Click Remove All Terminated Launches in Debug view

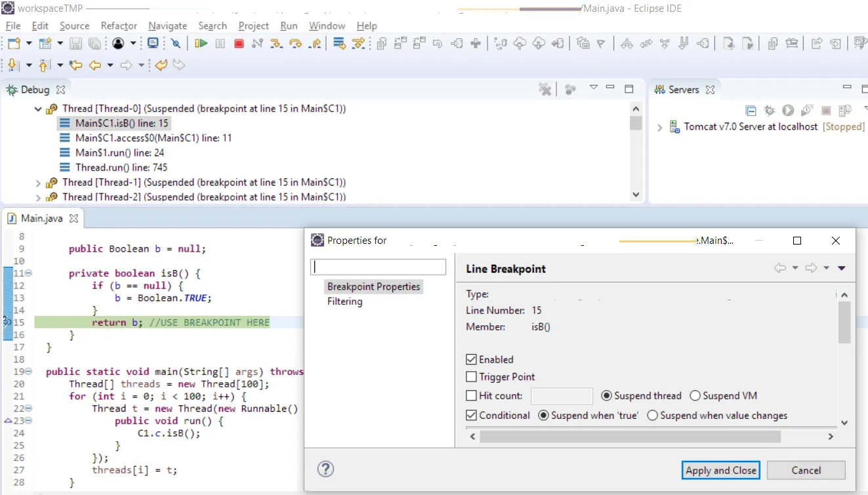pos(545,89)
